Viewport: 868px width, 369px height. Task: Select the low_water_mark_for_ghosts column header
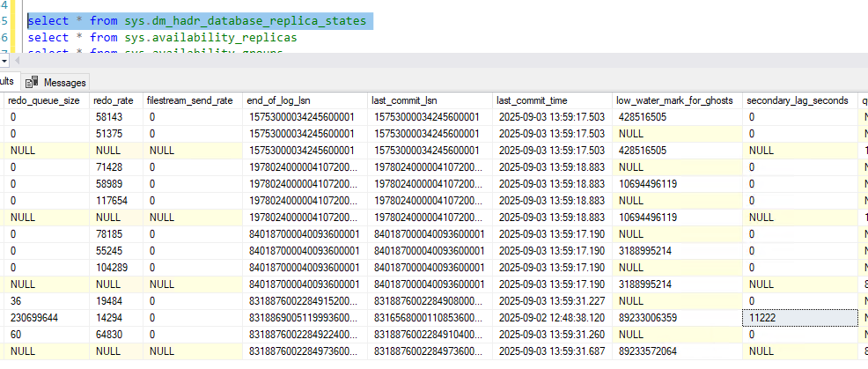point(678,100)
